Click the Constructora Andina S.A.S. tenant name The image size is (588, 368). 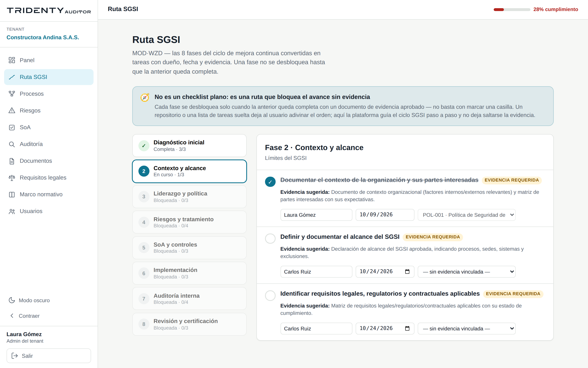coord(43,37)
